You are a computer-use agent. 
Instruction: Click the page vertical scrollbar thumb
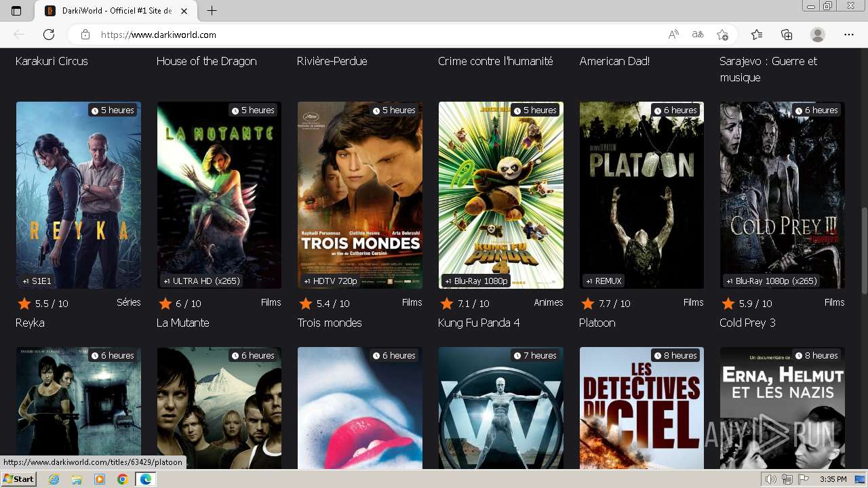(x=863, y=251)
